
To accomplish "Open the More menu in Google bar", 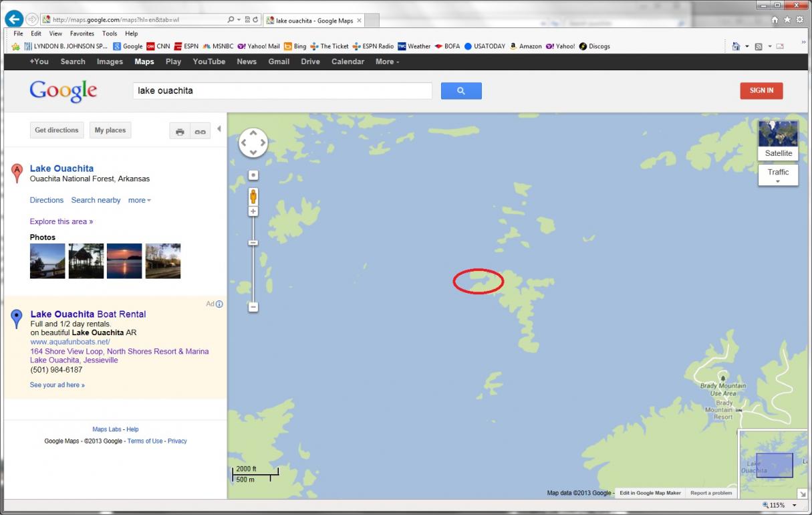I will click(387, 62).
